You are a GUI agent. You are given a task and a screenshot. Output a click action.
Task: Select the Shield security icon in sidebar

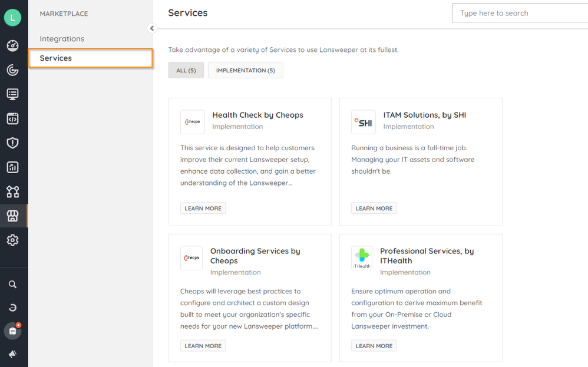(x=12, y=143)
